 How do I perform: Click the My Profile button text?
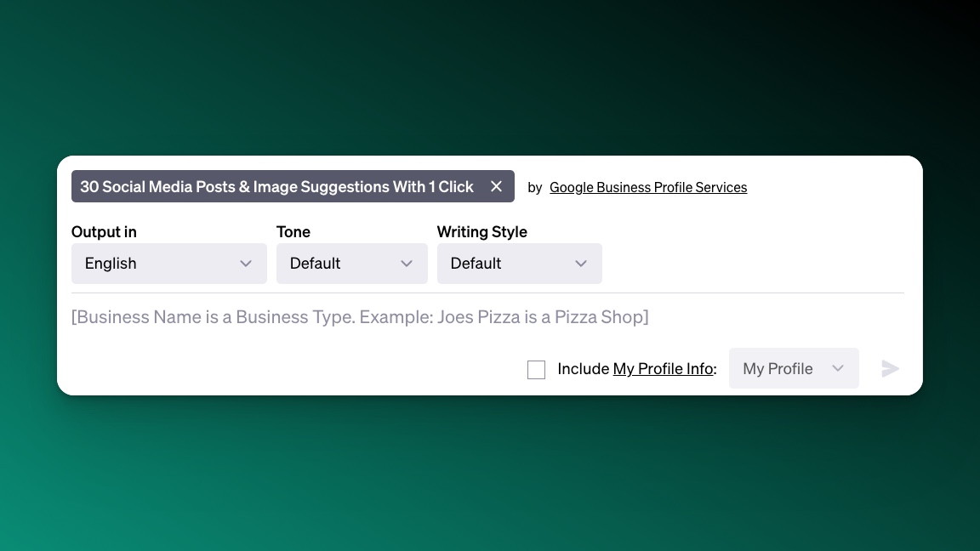point(777,368)
